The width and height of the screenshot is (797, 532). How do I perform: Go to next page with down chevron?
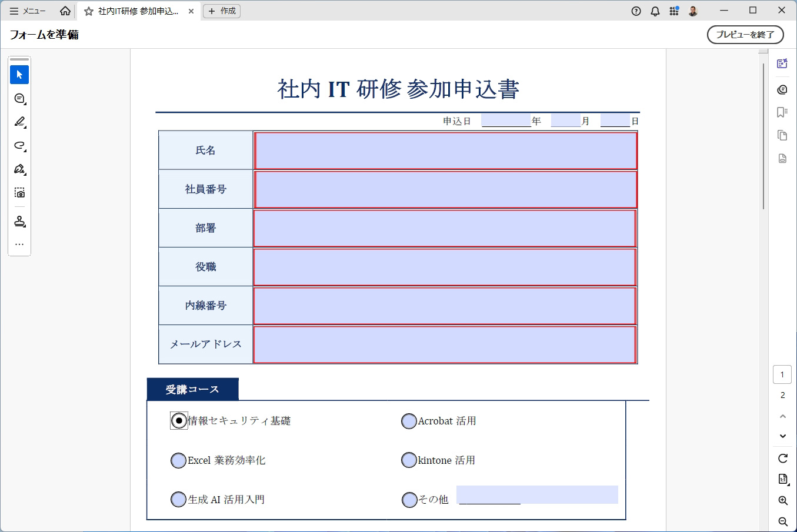coord(783,436)
